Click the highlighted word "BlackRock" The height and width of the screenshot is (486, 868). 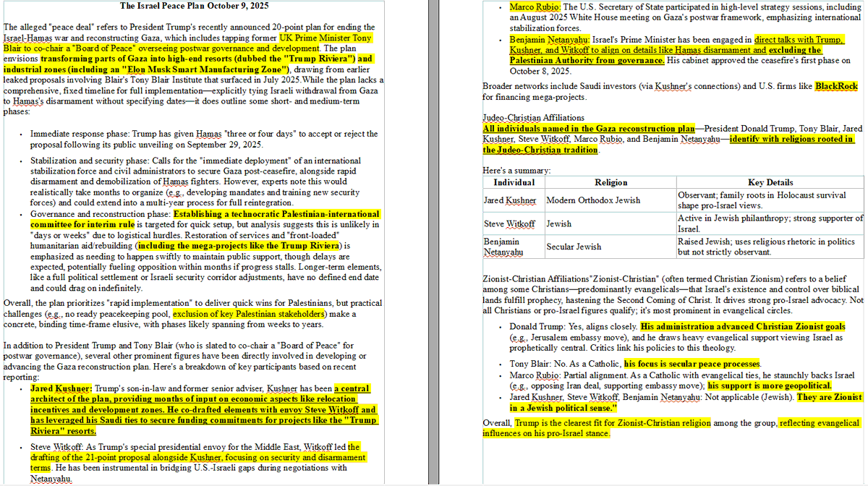[836, 86]
